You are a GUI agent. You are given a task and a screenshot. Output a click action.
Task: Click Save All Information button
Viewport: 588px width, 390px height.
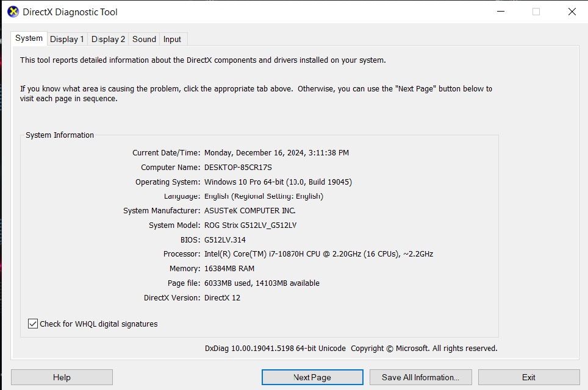420,377
